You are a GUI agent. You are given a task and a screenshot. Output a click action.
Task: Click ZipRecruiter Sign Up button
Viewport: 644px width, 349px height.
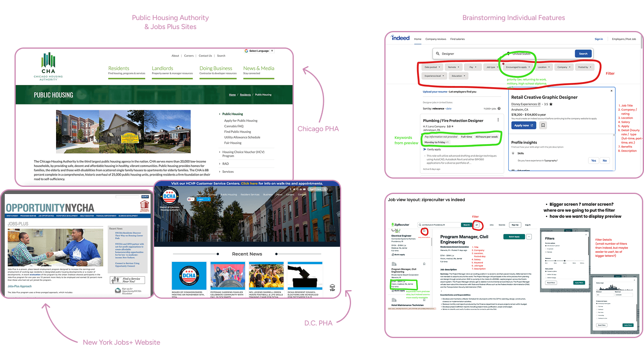pyautogui.click(x=515, y=225)
